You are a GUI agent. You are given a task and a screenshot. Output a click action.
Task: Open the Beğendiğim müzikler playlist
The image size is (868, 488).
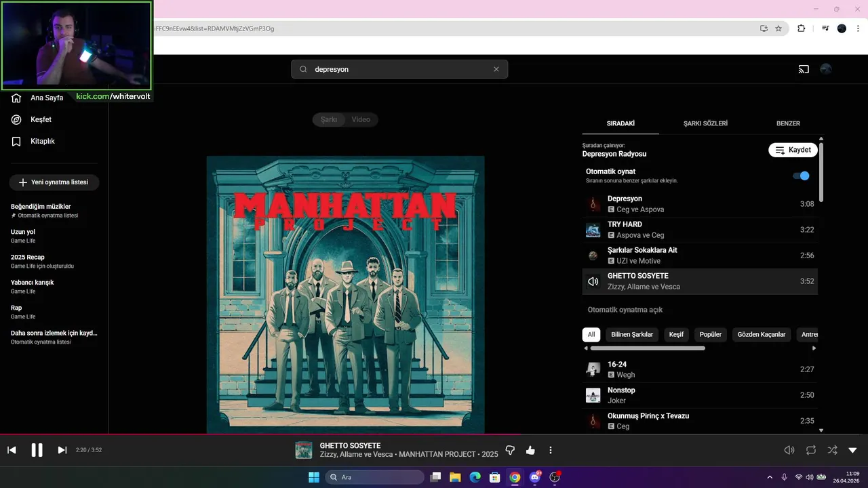(54, 211)
